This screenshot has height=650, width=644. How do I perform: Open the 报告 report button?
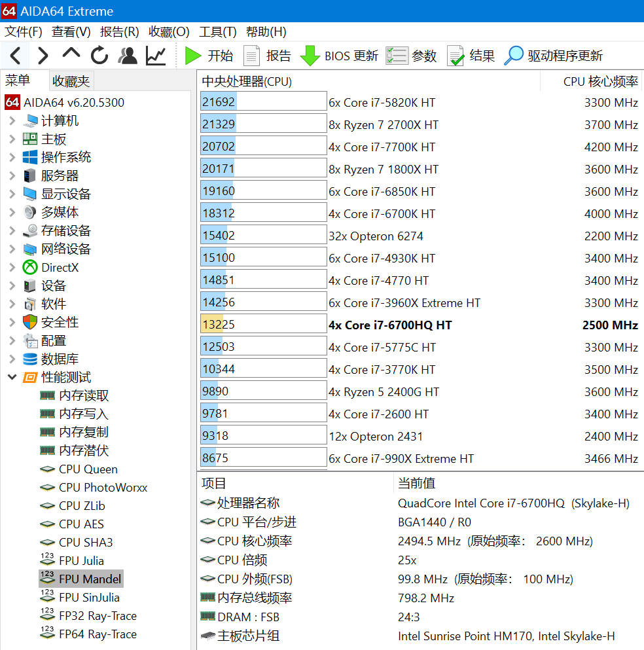point(267,56)
